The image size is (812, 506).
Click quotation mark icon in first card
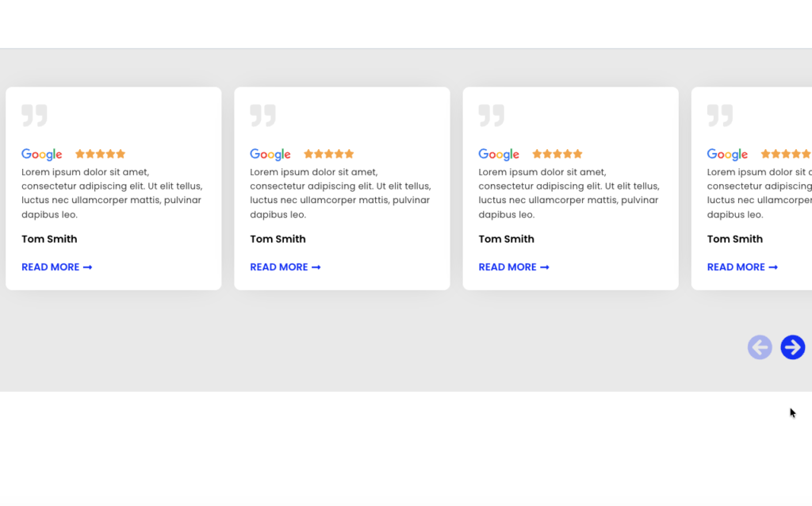(x=34, y=116)
